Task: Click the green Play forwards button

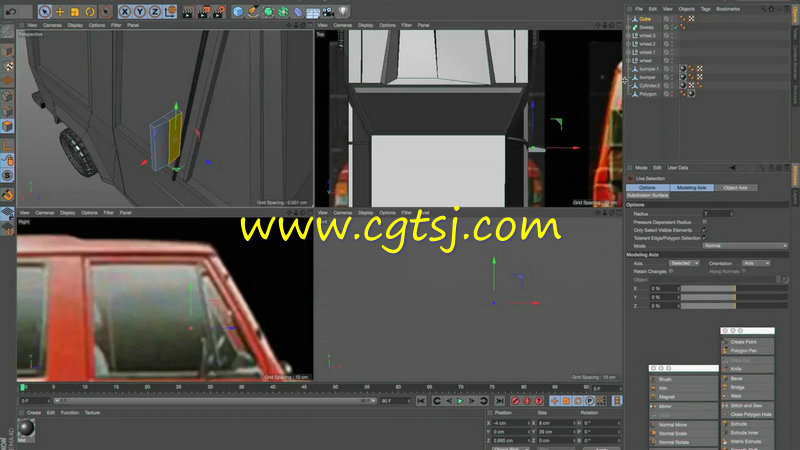Action: click(x=460, y=402)
